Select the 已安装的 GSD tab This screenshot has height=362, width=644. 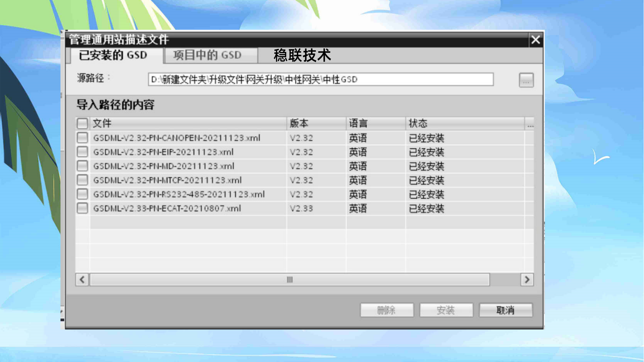(113, 55)
